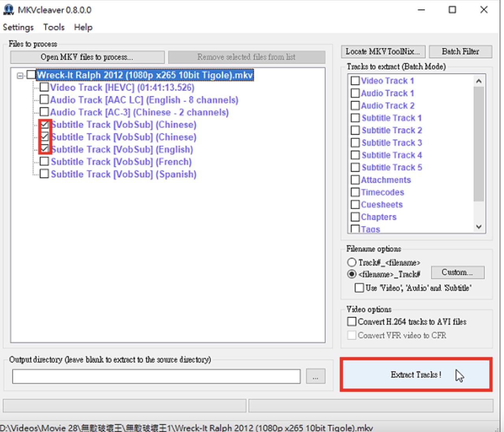Image resolution: width=504 pixels, height=432 pixels.
Task: Click Locate MKVToolNix button
Action: (383, 52)
